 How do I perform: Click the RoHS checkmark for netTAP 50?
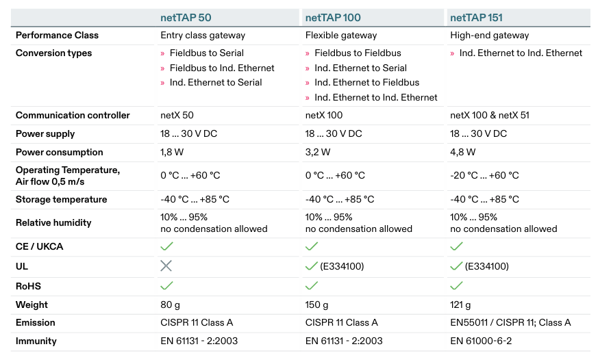pos(166,286)
